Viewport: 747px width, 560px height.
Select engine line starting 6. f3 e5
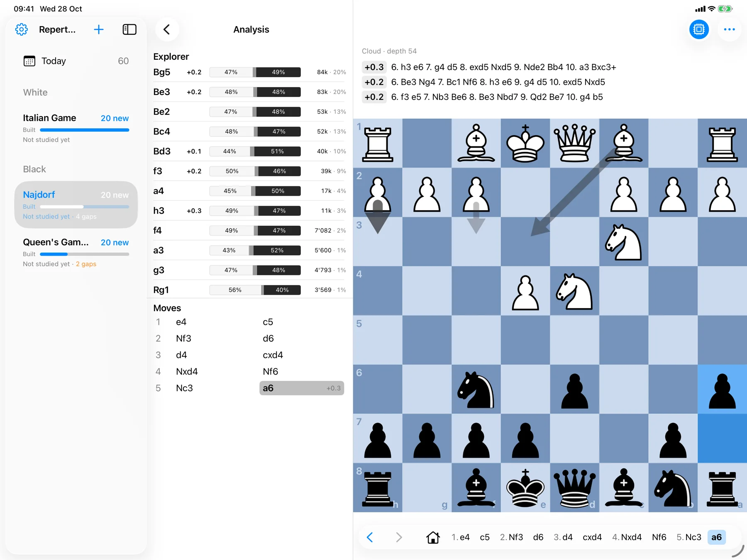pos(483,97)
